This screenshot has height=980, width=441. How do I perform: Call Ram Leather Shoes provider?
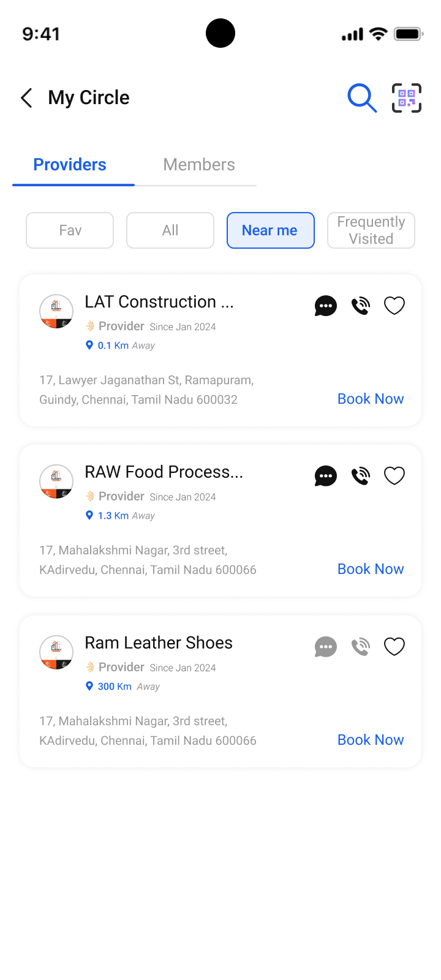pyautogui.click(x=361, y=647)
